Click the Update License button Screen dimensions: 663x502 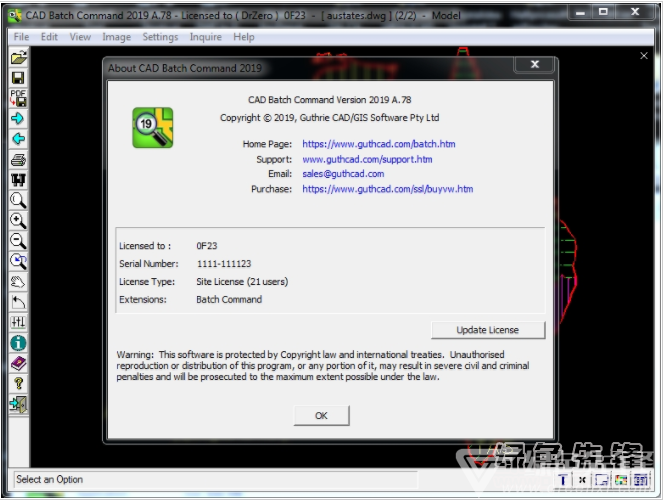tap(488, 330)
